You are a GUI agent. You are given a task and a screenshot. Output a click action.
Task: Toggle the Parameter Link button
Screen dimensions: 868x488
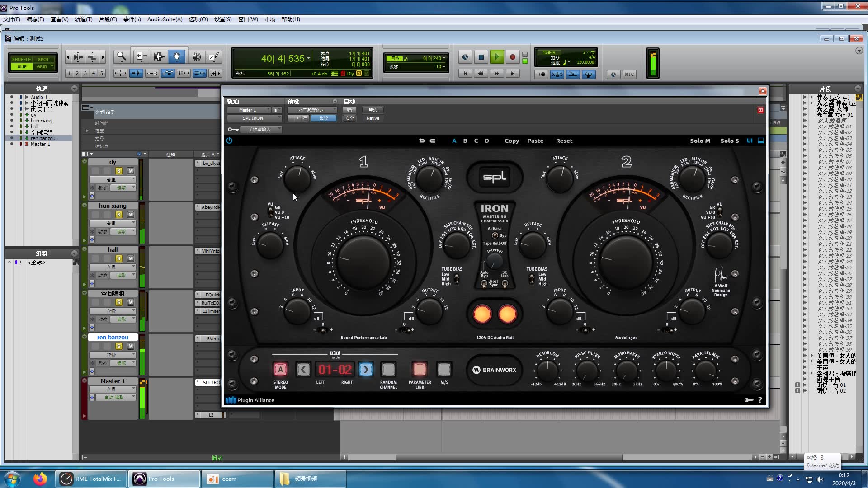(420, 370)
